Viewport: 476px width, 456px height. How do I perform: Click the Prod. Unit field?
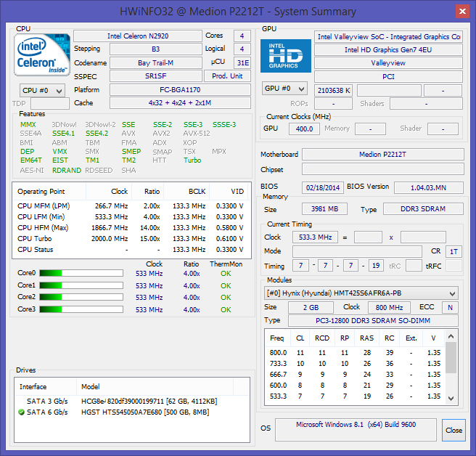[227, 76]
